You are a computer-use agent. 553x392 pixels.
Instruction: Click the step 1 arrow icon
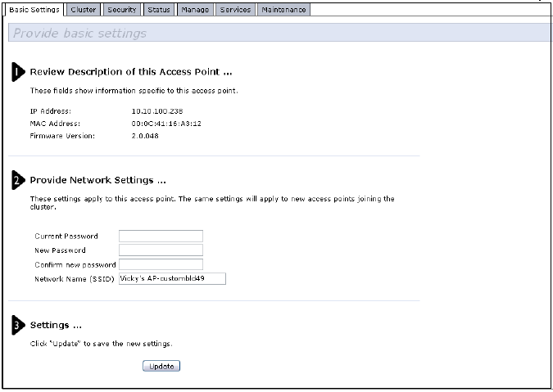click(18, 72)
